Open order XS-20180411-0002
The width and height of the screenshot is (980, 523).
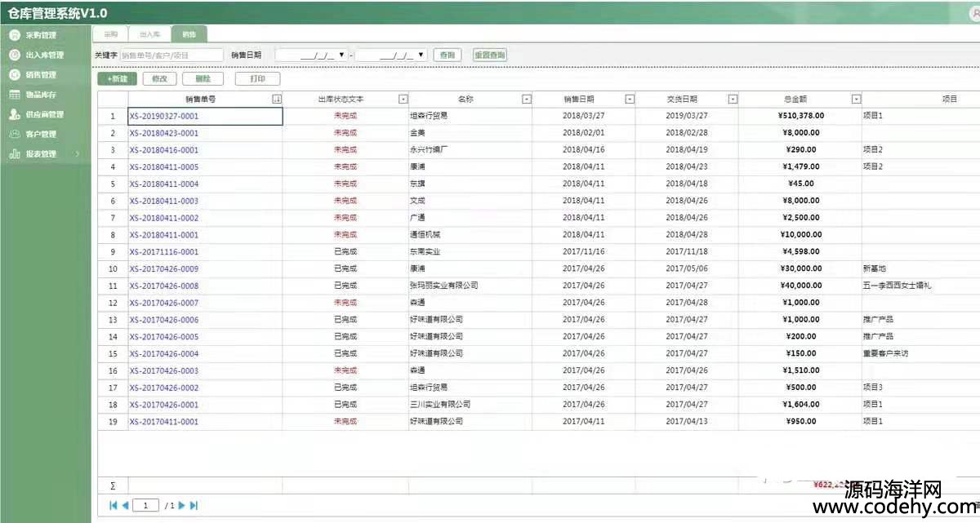click(164, 218)
